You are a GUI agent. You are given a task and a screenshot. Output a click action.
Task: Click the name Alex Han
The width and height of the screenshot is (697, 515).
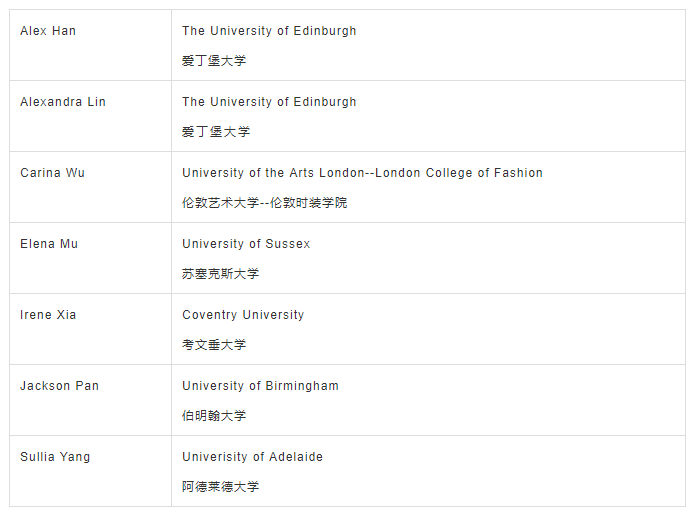pos(48,31)
